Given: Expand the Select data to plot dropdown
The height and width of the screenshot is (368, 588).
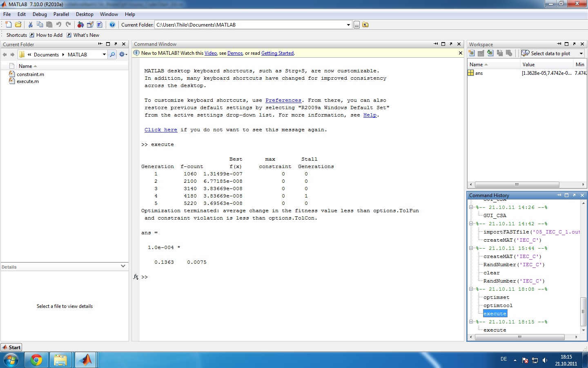Looking at the screenshot, I should 581,54.
